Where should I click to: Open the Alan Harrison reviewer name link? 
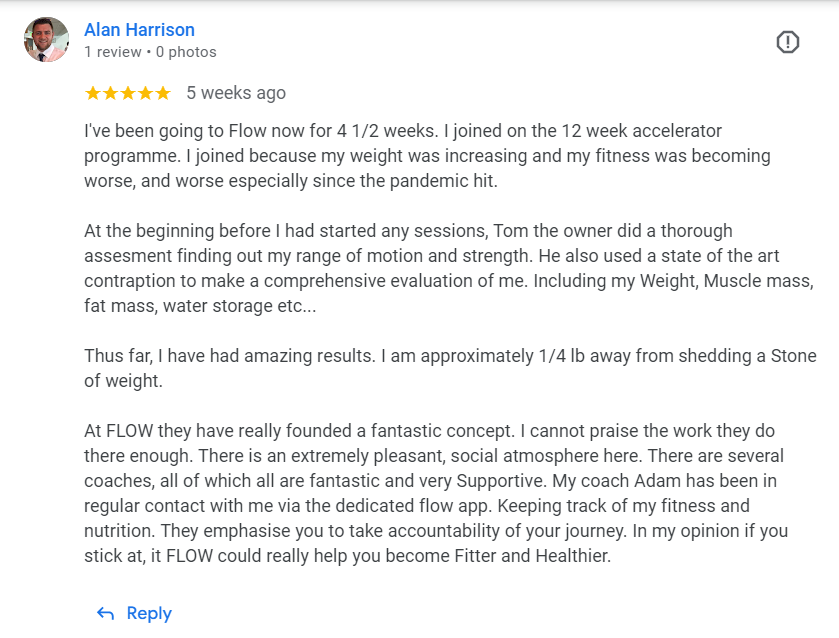(139, 30)
